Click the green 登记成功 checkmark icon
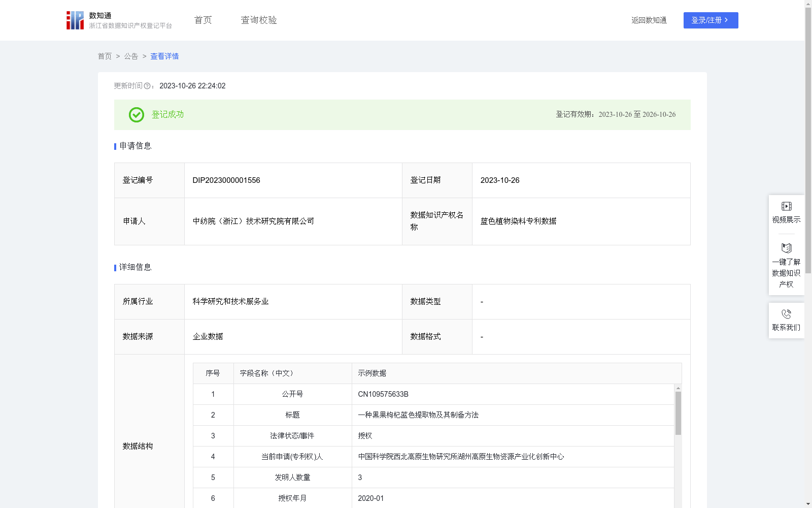The height and width of the screenshot is (508, 812). [x=136, y=115]
